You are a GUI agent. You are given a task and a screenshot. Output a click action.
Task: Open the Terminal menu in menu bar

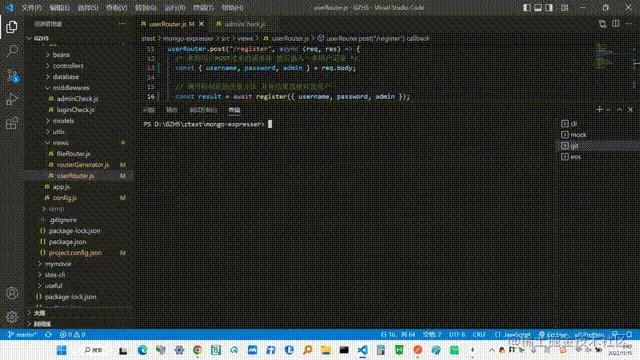pos(203,8)
